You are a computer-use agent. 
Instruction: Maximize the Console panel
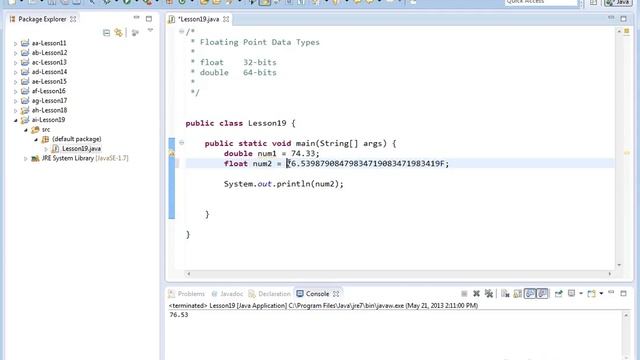[623, 293]
